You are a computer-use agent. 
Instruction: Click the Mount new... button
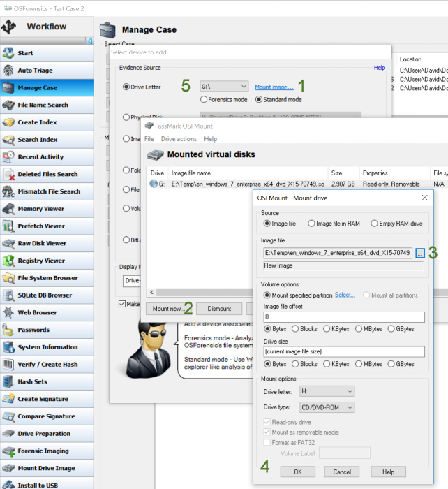(168, 309)
